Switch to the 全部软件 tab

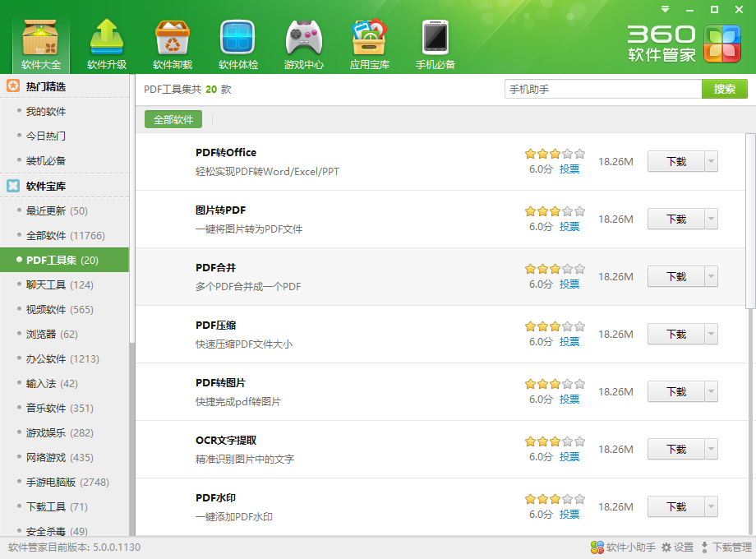click(173, 120)
